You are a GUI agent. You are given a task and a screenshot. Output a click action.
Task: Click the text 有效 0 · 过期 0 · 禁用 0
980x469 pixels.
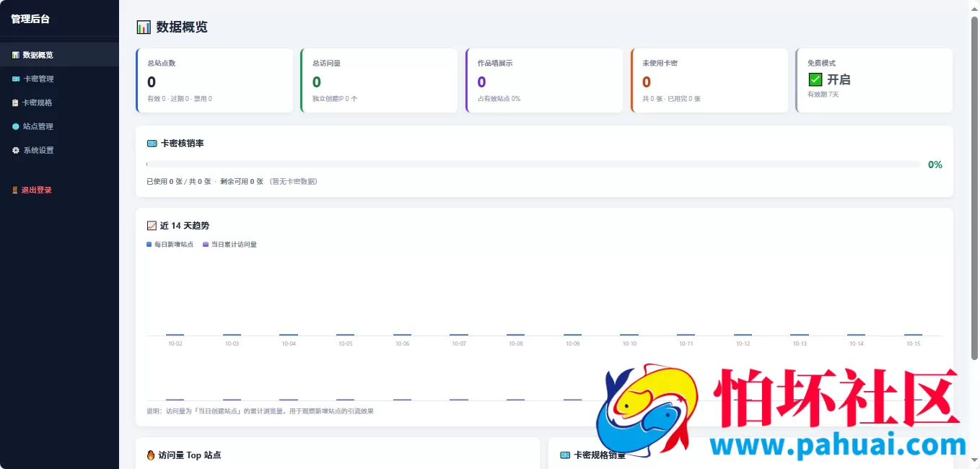pyautogui.click(x=180, y=99)
